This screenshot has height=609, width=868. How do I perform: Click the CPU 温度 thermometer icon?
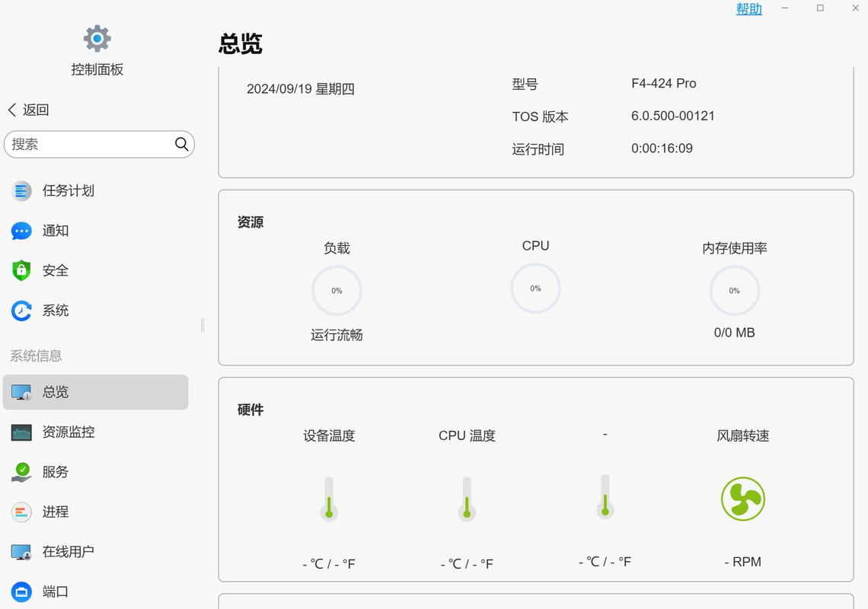467,499
